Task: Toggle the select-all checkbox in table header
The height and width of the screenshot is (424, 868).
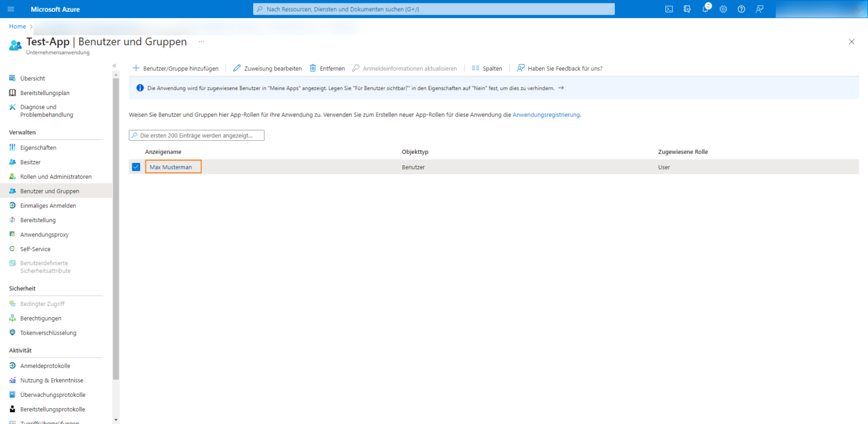Action: tap(136, 152)
